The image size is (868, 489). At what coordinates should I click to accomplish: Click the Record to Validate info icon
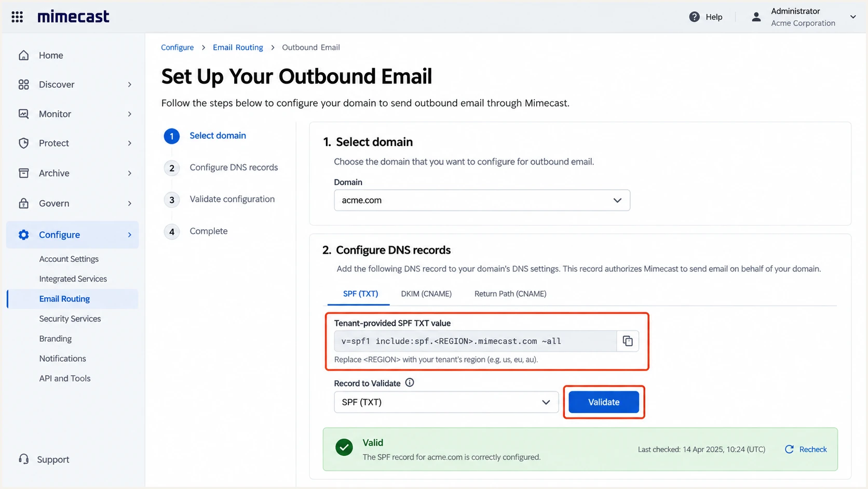410,382
